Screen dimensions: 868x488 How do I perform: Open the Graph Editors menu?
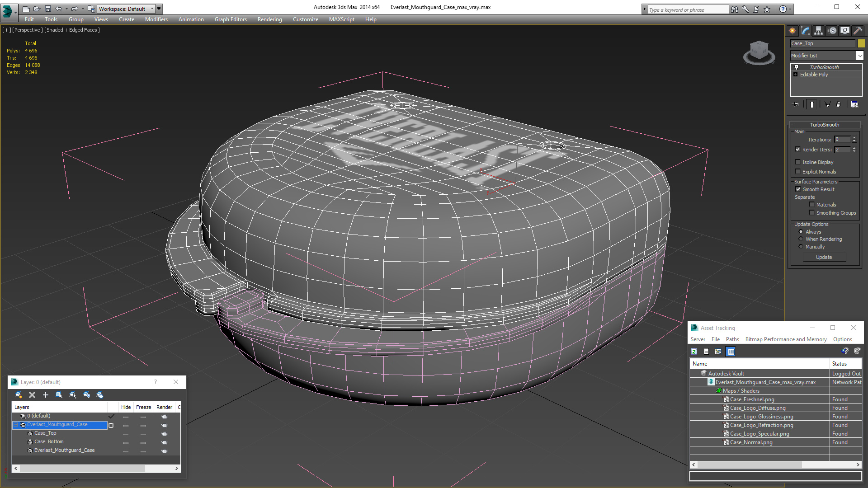pyautogui.click(x=231, y=19)
